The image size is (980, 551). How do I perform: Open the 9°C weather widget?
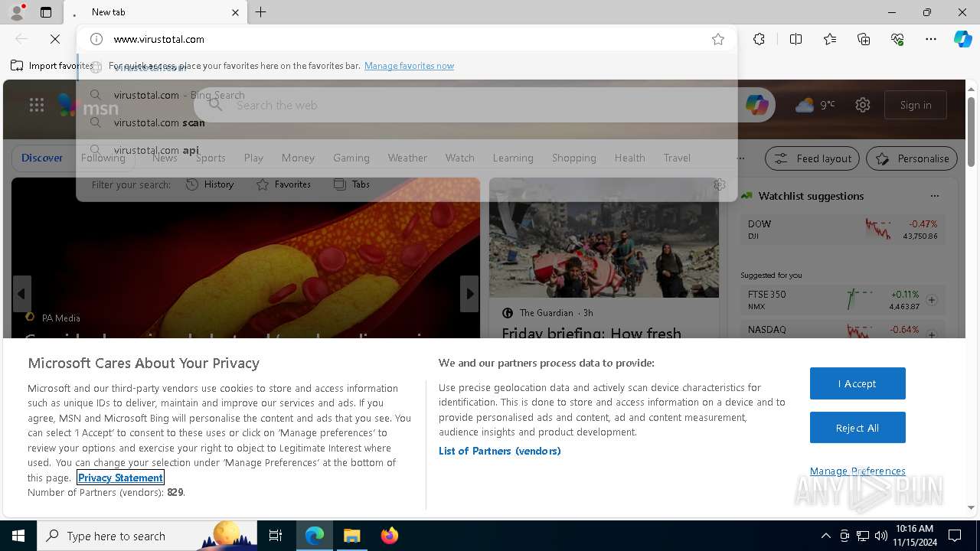(815, 105)
